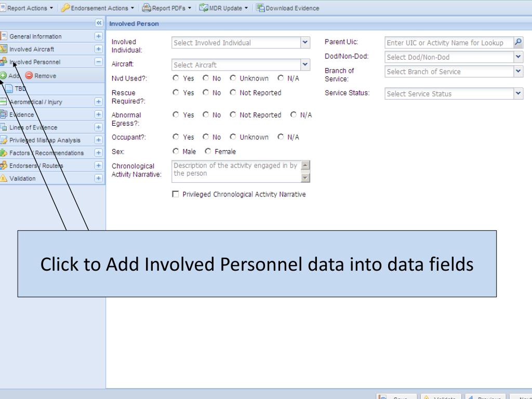Viewport: 532px width, 399px height.
Task: Click the Factors / Recommendations icon
Action: (x=4, y=153)
